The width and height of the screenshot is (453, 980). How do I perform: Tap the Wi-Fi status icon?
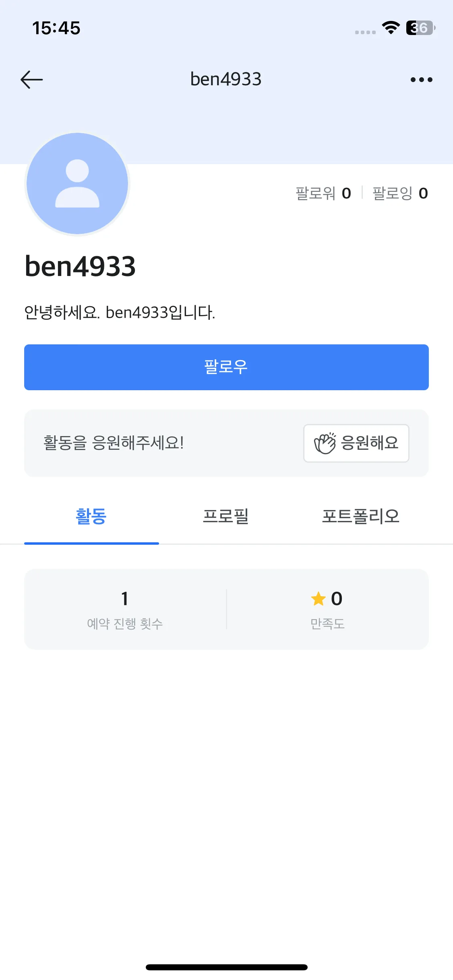click(391, 28)
